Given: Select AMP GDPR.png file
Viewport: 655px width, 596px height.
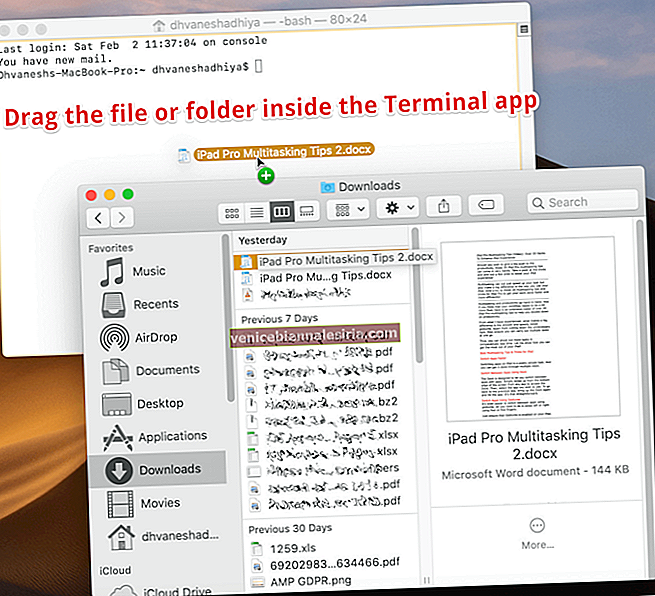Looking at the screenshot, I should coord(301,581).
